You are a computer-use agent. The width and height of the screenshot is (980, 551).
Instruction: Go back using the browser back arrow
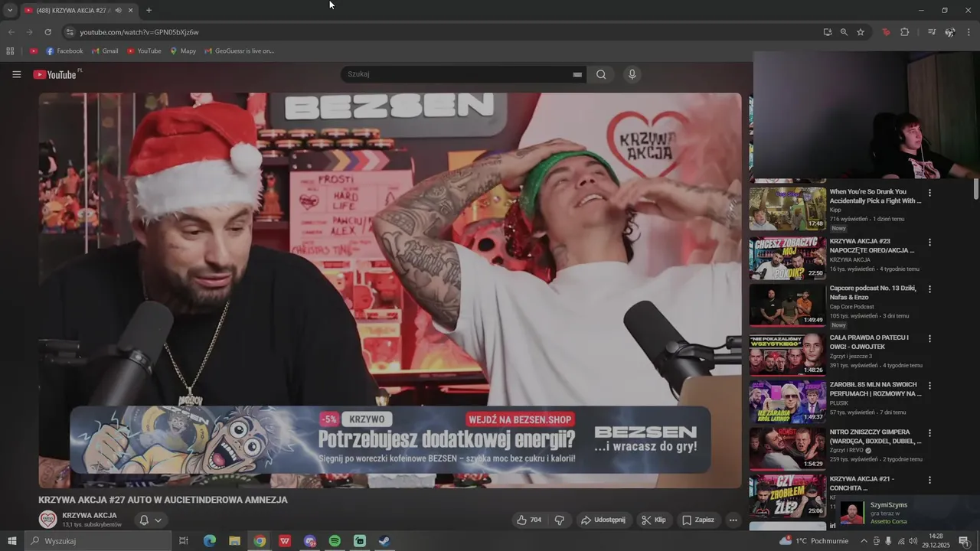point(11,32)
